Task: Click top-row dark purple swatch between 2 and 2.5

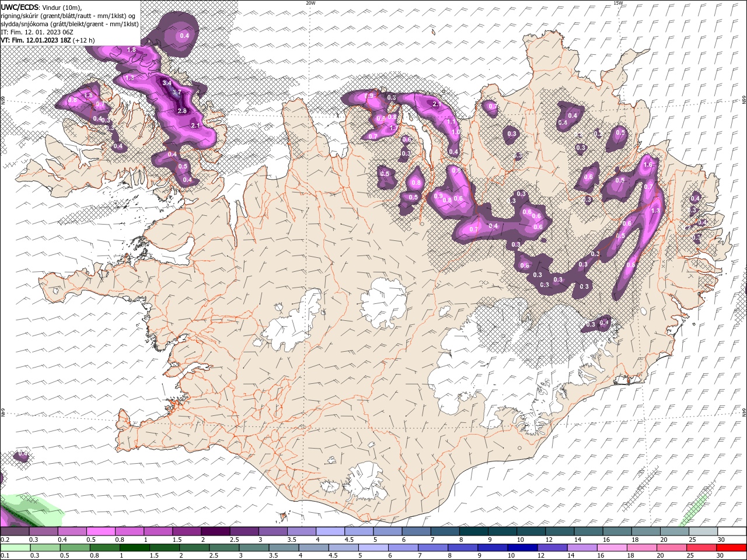Action: pos(215,531)
